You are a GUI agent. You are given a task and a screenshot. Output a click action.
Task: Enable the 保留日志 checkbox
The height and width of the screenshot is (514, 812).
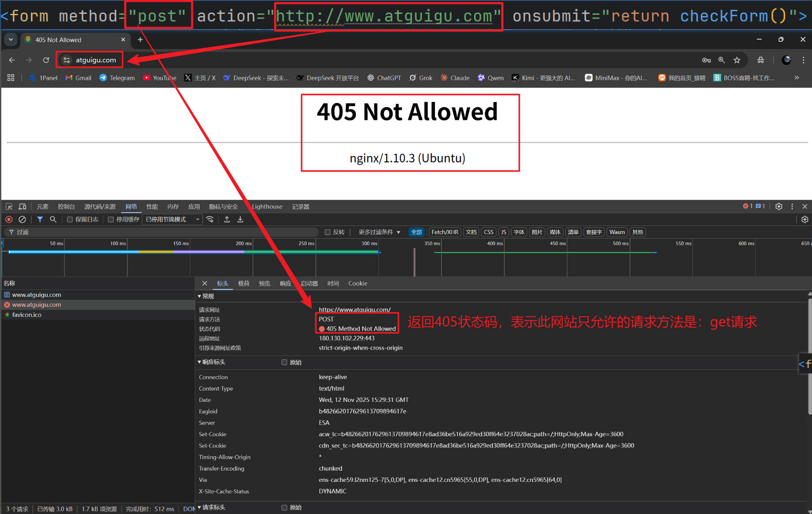coord(70,219)
